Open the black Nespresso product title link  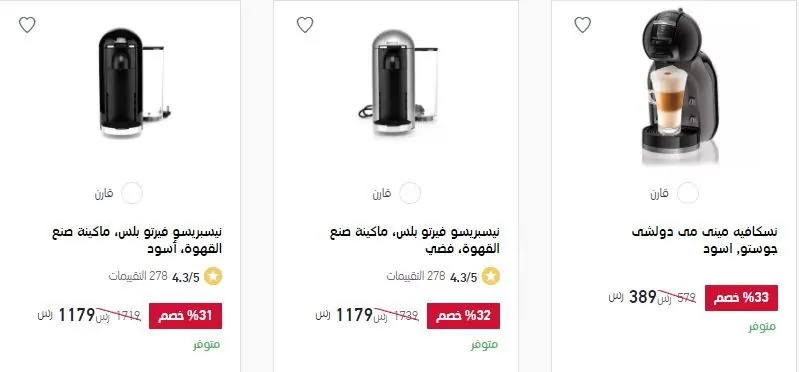point(138,241)
